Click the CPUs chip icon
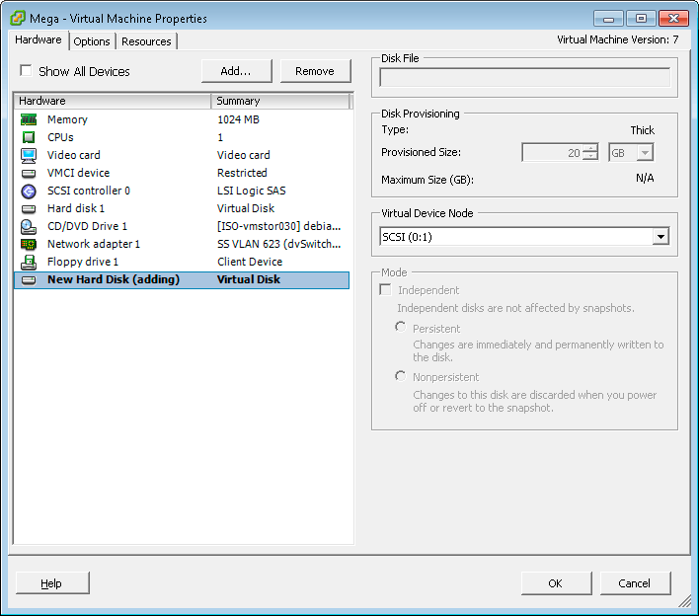Screen dimensions: 699x616 29,137
